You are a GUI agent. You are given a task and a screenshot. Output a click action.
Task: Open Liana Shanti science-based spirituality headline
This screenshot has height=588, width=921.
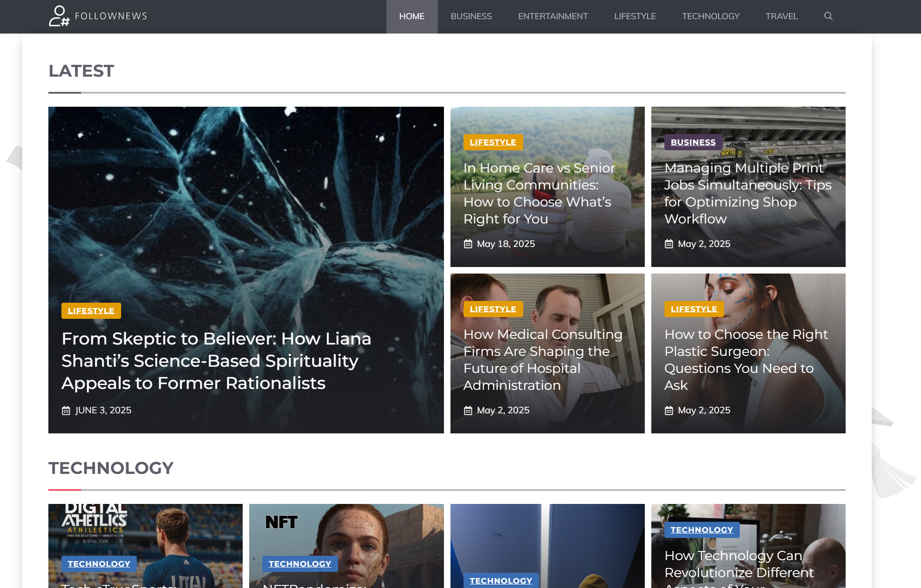[216, 361]
